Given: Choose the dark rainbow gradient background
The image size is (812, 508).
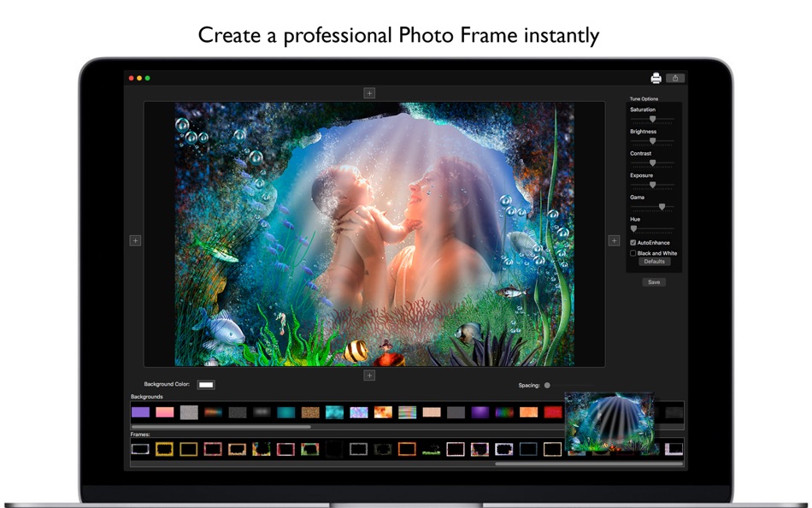Looking at the screenshot, I should 504,412.
